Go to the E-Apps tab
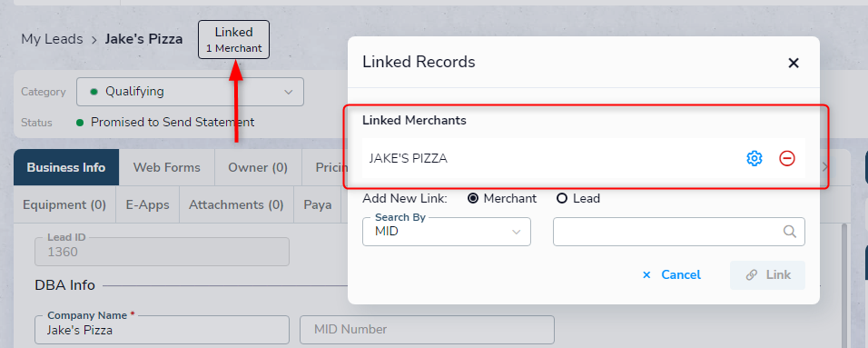This screenshot has height=348, width=868. (147, 204)
